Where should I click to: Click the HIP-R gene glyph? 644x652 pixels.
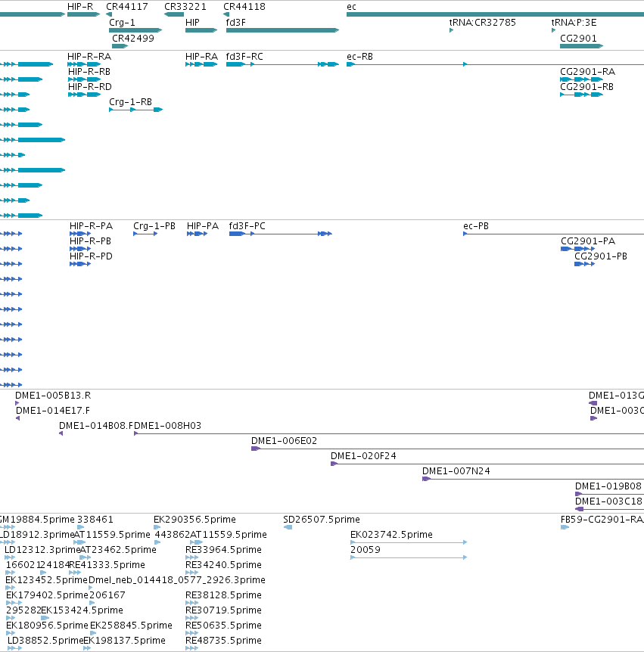(83, 14)
